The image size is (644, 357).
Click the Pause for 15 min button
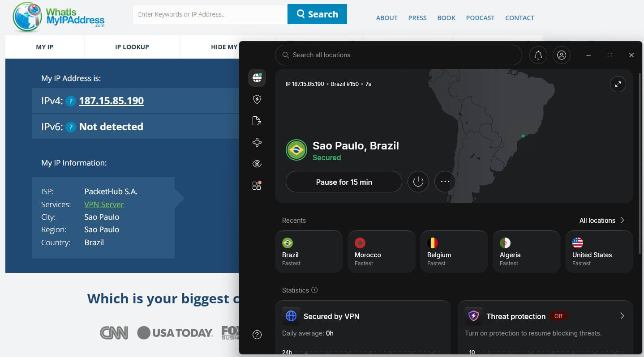point(344,182)
